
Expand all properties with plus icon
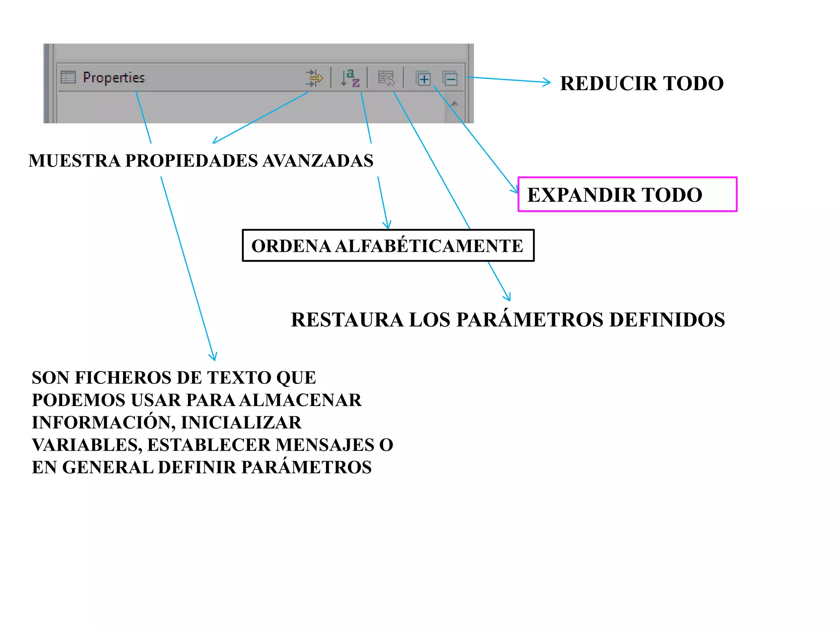pos(423,78)
